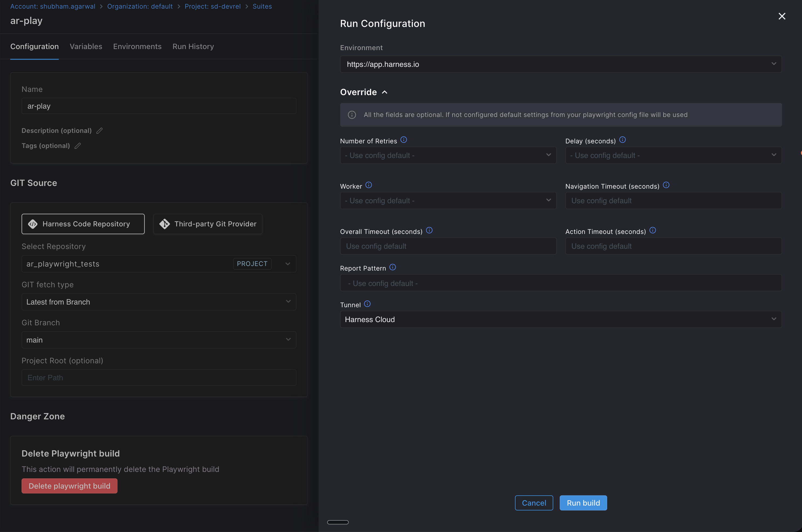Open the Number of Retries dropdown

pyautogui.click(x=448, y=155)
